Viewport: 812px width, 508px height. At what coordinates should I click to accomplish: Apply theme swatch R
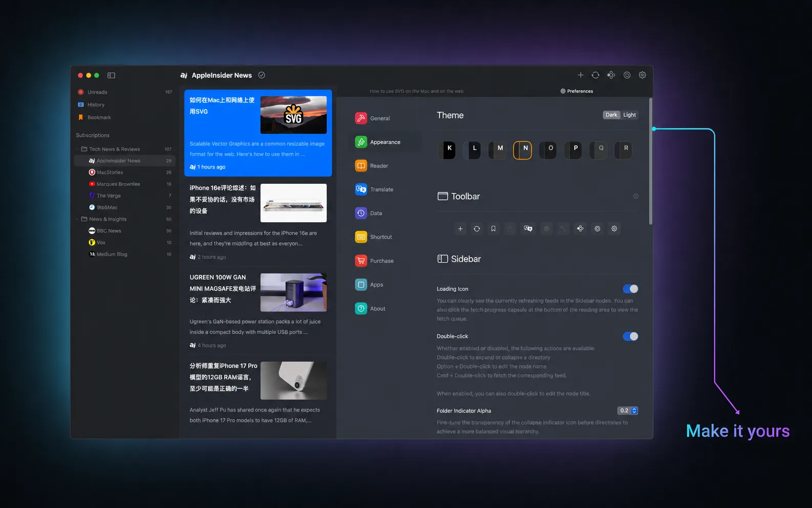coord(623,150)
